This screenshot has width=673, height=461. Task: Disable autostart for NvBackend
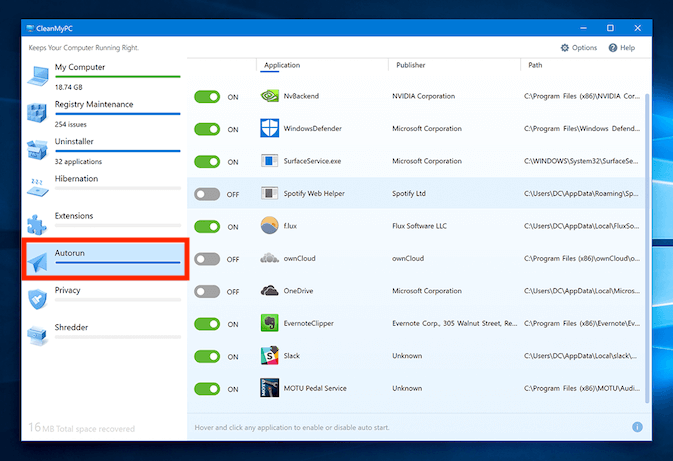[207, 97]
